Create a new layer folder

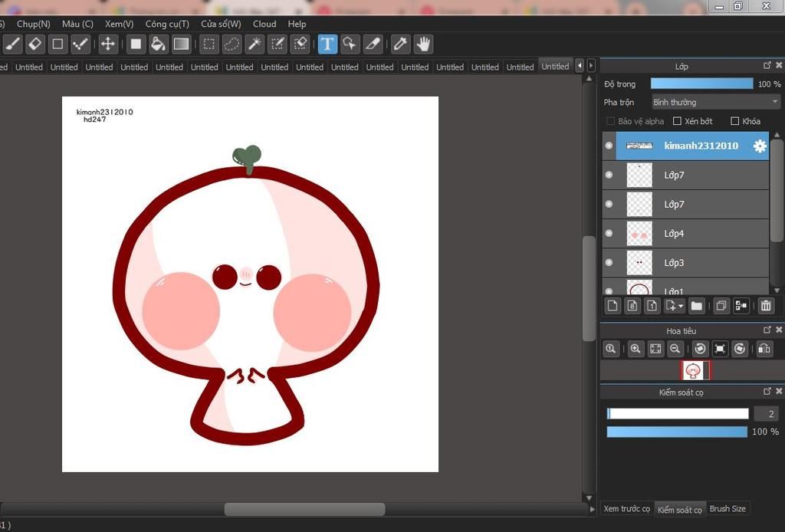(x=696, y=306)
